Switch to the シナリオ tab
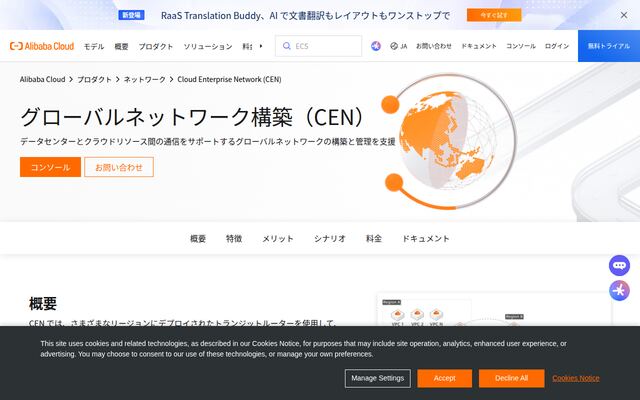 coord(330,239)
